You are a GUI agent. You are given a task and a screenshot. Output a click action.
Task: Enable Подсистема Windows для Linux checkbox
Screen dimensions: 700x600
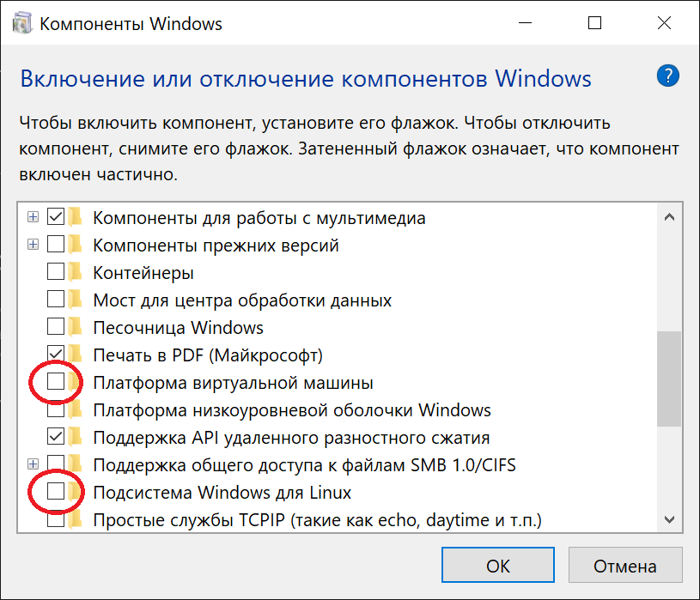[56, 492]
